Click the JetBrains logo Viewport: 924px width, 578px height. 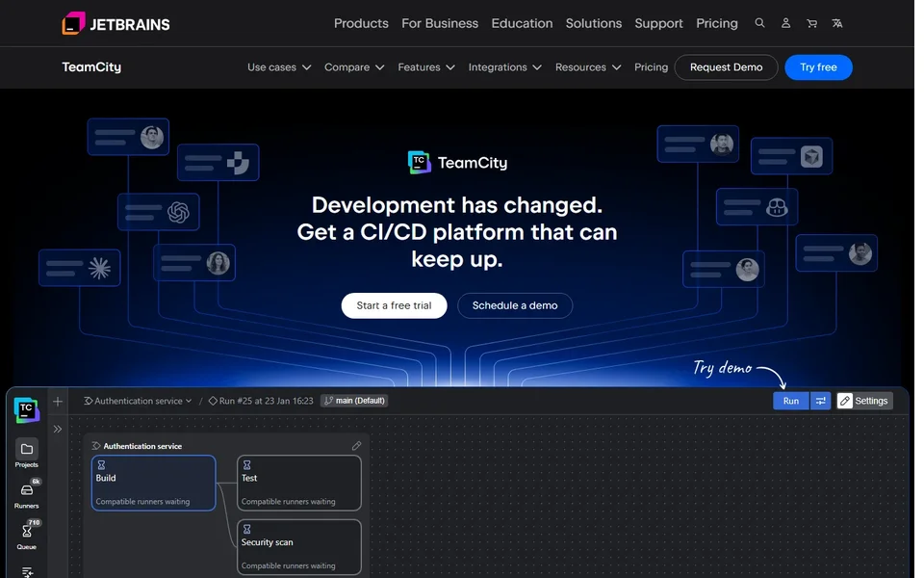(116, 23)
